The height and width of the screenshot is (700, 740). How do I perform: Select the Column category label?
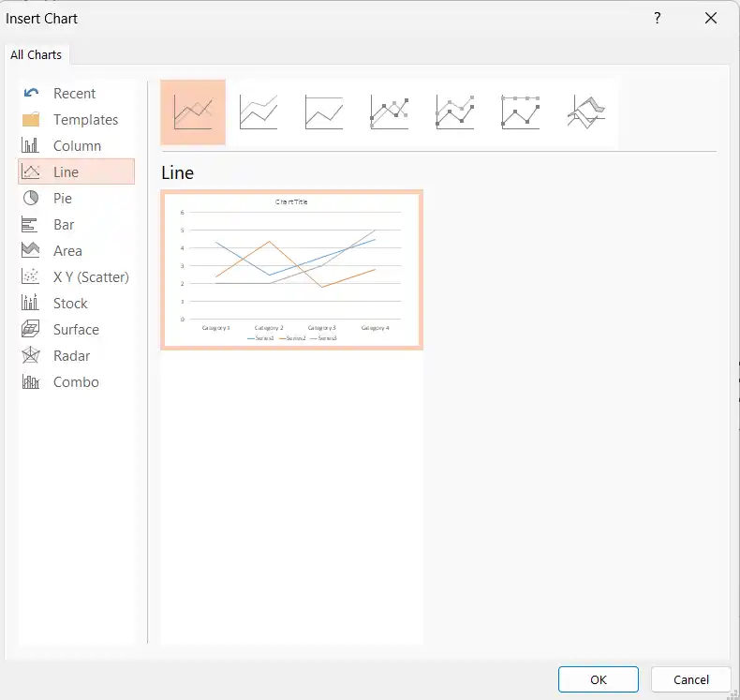coord(78,146)
